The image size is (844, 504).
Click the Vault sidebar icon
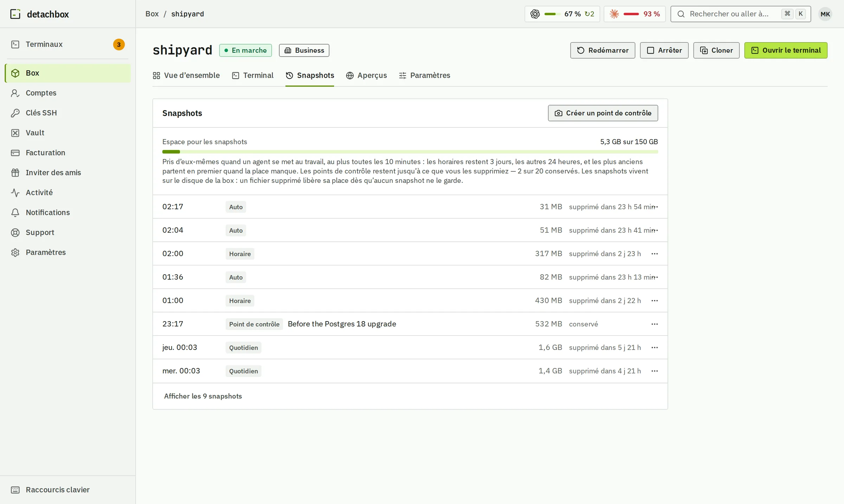pyautogui.click(x=15, y=133)
